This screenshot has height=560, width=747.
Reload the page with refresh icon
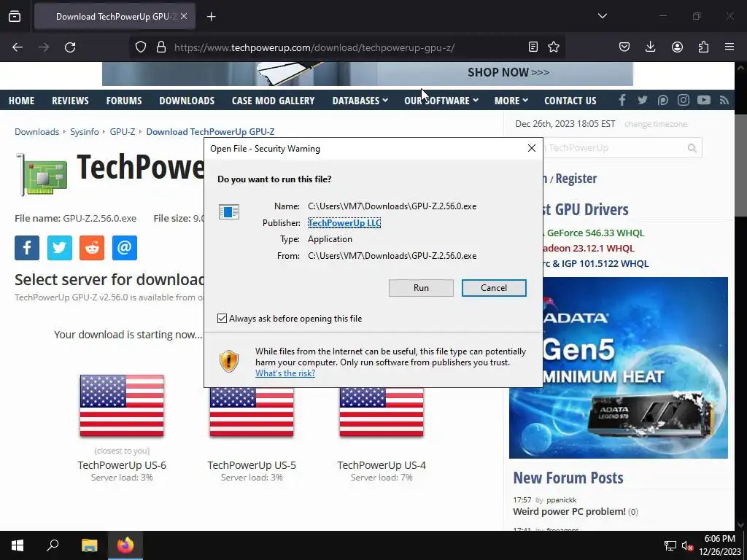pyautogui.click(x=70, y=47)
